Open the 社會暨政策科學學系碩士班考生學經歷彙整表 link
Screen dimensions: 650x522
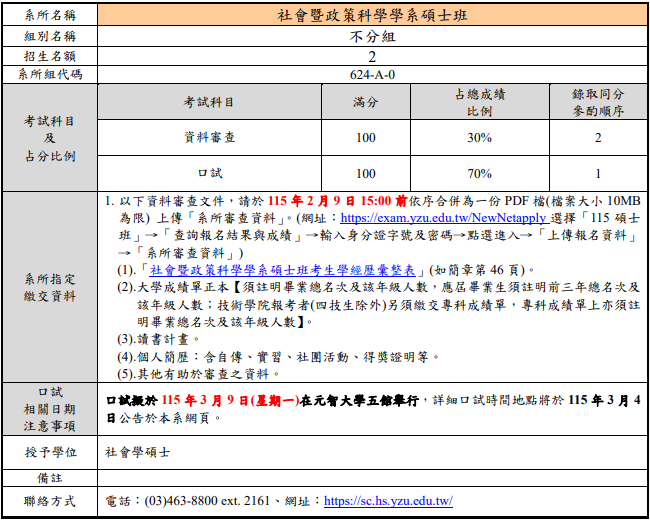click(286, 270)
